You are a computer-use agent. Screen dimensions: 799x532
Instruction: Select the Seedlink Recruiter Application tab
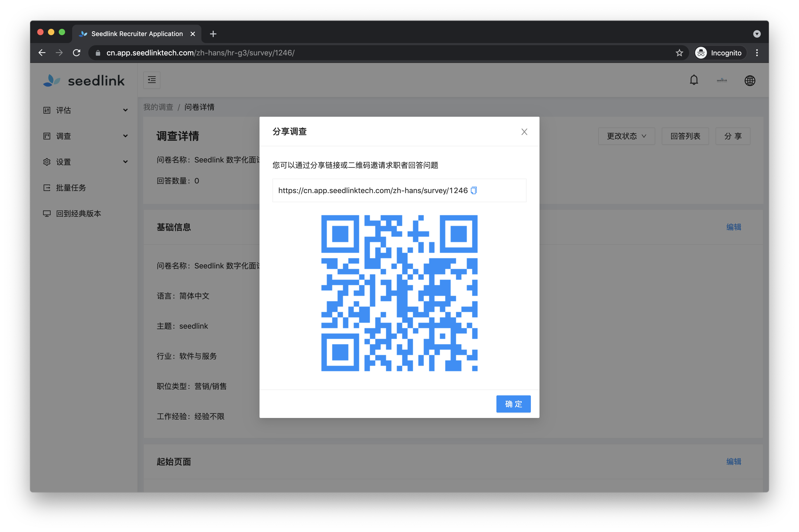pyautogui.click(x=137, y=34)
